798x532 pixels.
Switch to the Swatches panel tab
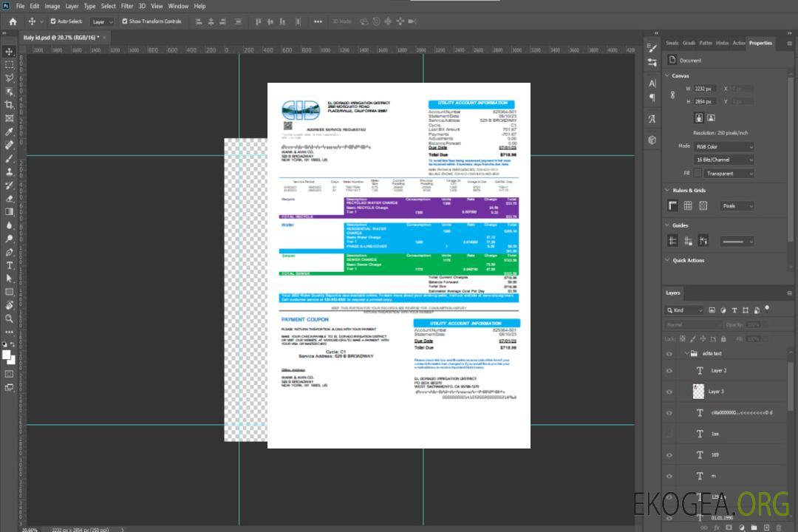coord(672,43)
